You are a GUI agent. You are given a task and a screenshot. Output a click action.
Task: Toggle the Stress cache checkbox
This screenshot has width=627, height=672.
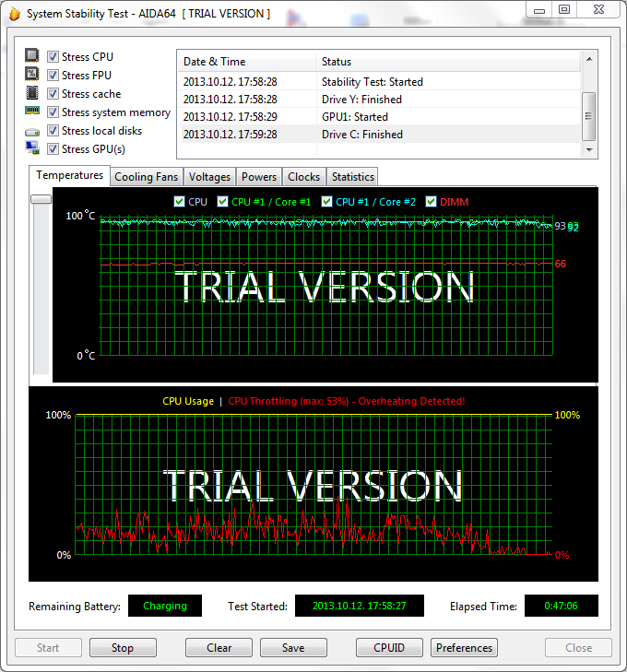pos(53,93)
